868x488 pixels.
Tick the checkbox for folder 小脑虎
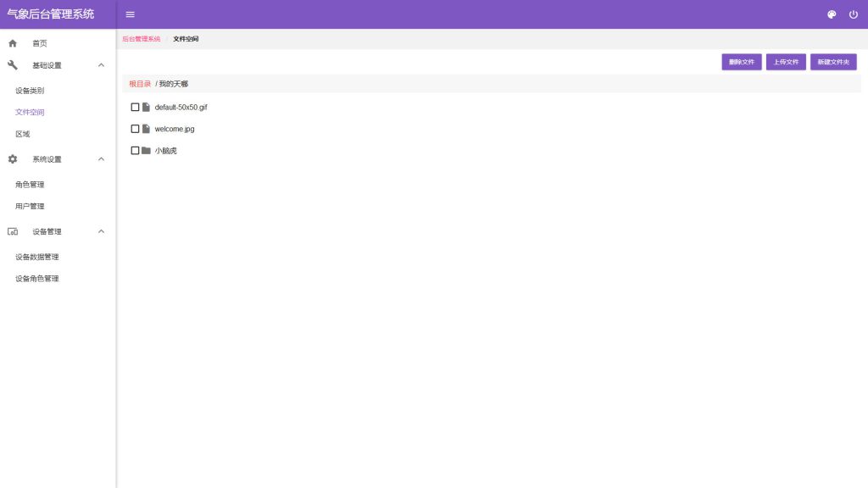click(135, 151)
